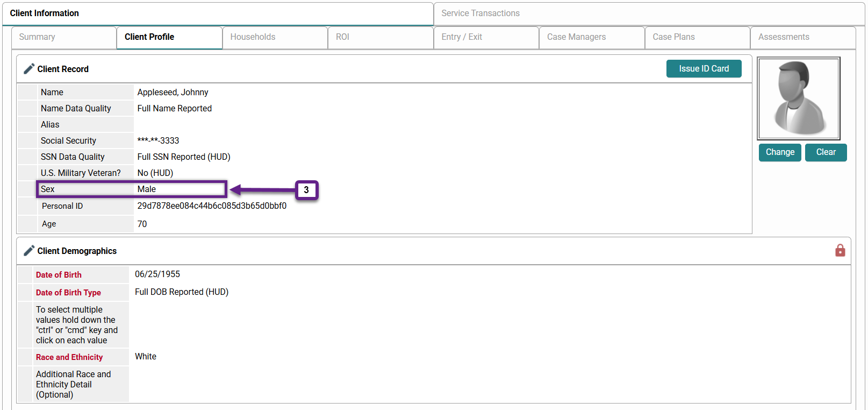
Task: Open the Service Transactions section tab
Action: point(480,13)
